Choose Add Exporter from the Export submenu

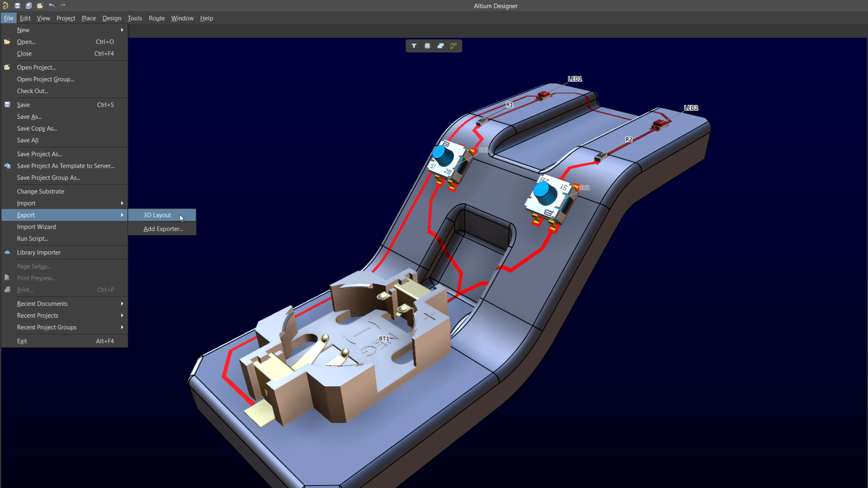[163, 229]
